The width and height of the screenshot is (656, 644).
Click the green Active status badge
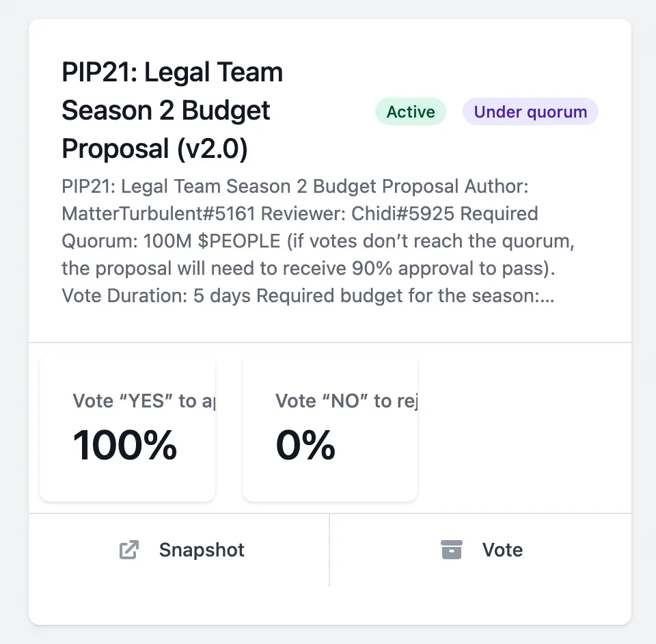coord(411,112)
